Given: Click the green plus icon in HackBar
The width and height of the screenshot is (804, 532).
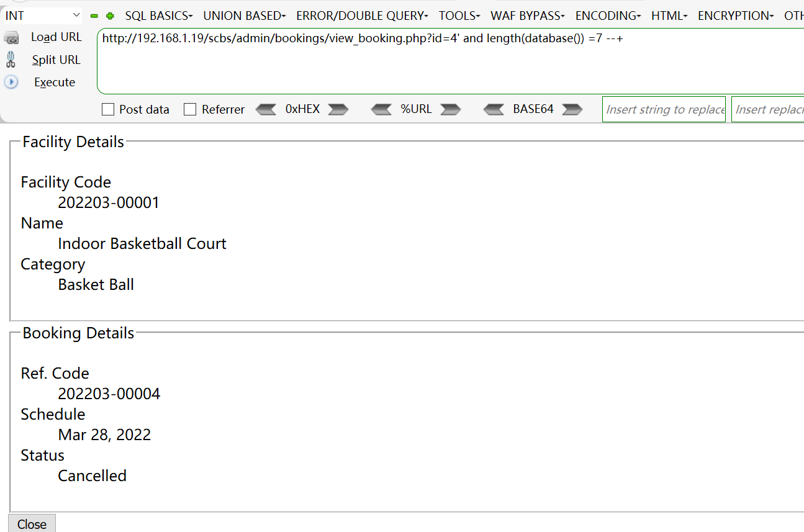Looking at the screenshot, I should pos(110,16).
